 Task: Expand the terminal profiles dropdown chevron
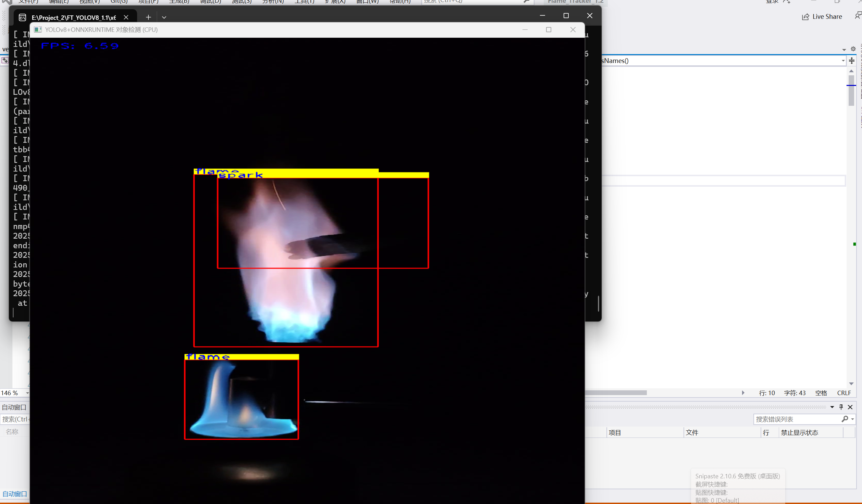click(164, 17)
